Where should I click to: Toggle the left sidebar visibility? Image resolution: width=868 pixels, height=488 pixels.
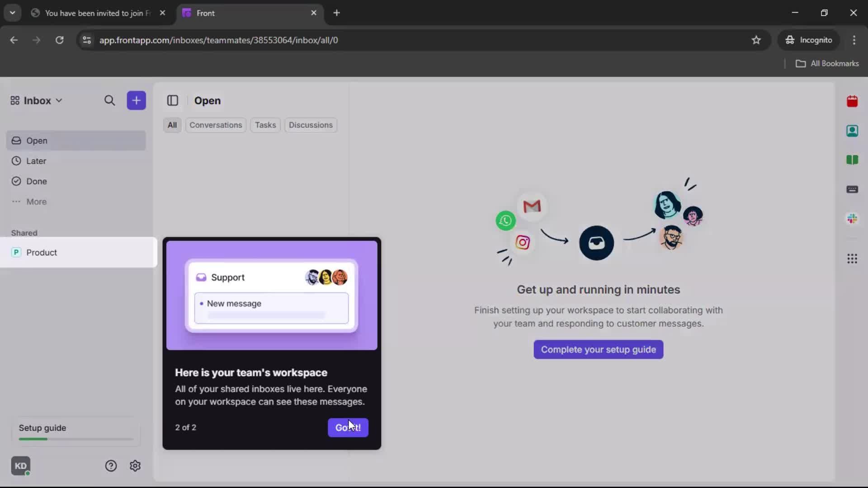(173, 100)
